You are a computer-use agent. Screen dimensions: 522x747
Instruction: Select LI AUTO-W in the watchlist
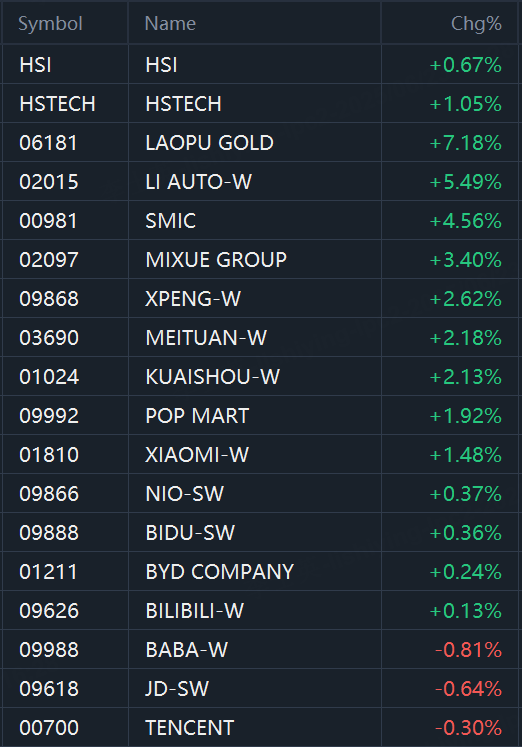tap(260, 182)
